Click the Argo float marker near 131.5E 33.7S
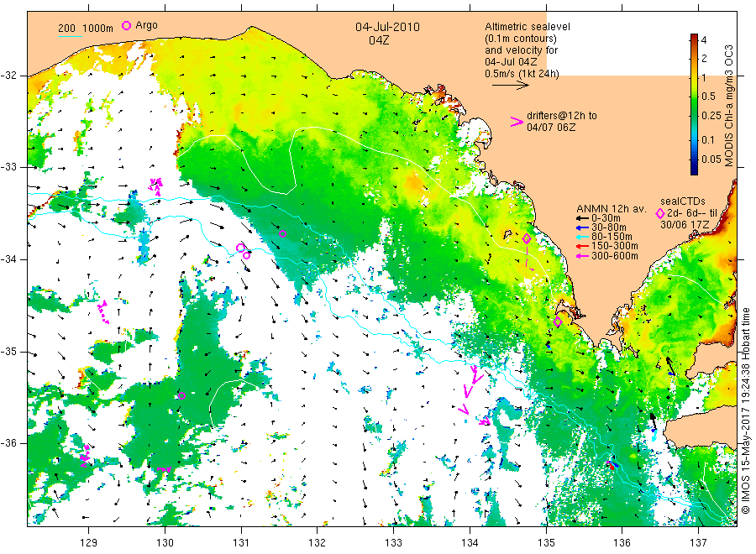This screenshot has height=554, width=756. 282,234
